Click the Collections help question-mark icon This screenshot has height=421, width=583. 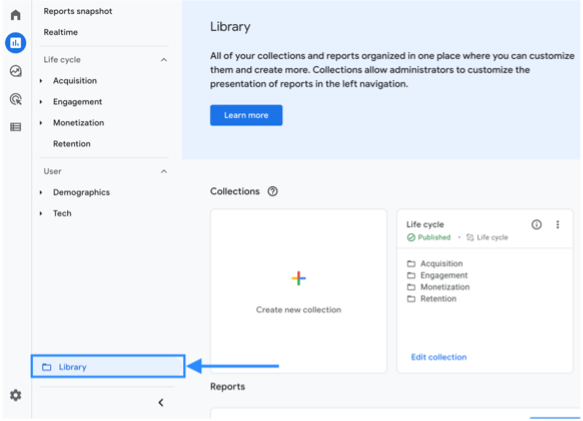point(273,191)
